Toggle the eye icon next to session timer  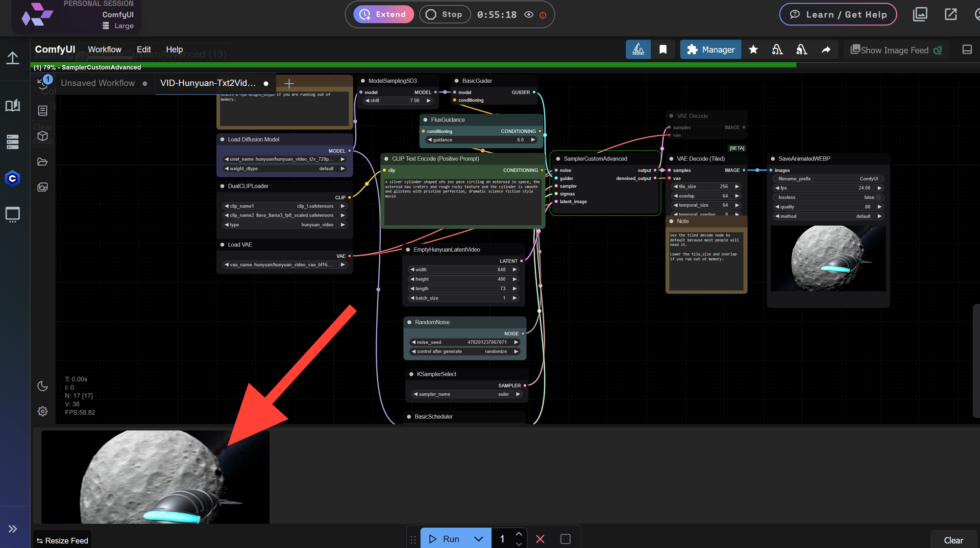[x=528, y=15]
